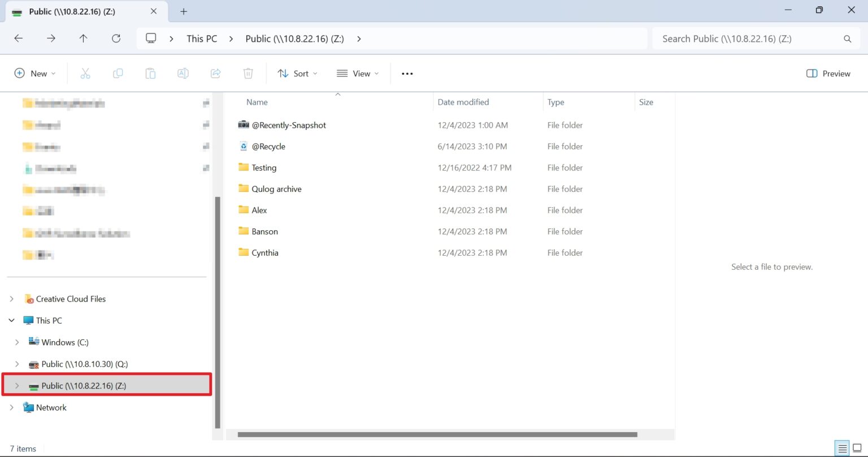
Task: Click the Copy icon in toolbar
Action: [x=118, y=74]
